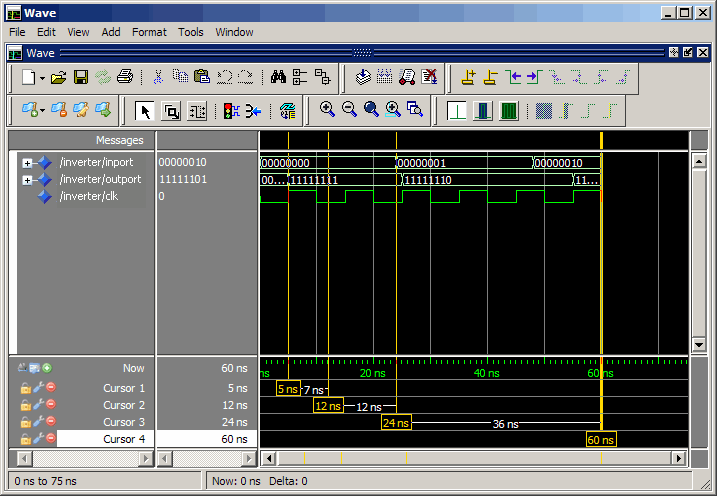Click the Insert Cursor icon in toolbar
The image size is (717, 496).
(468, 77)
